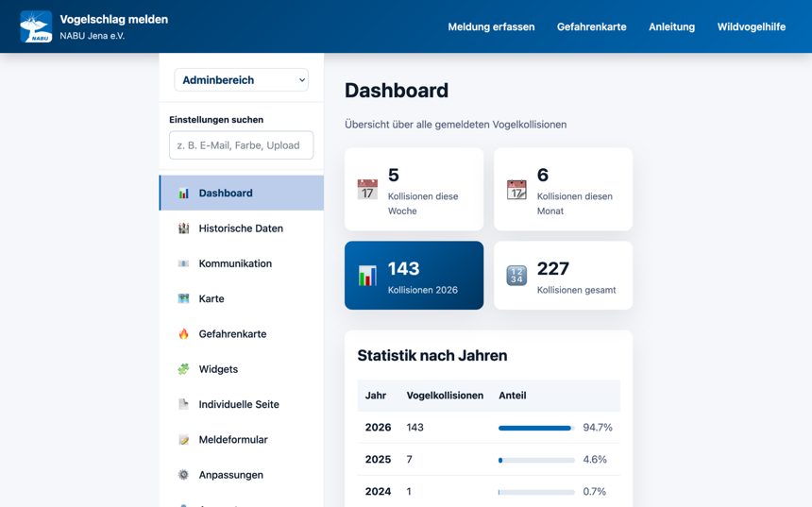
Task: Click the Kommunikation envelope icon
Action: click(x=183, y=263)
